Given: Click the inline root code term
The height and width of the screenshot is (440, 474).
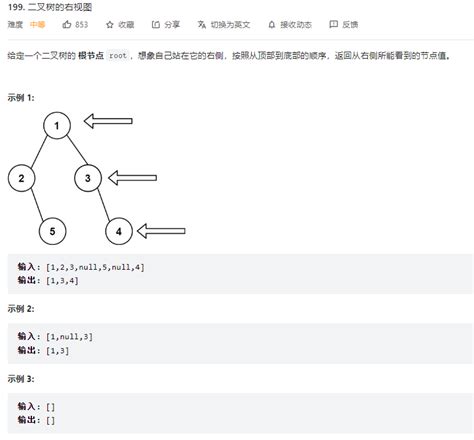Looking at the screenshot, I should [118, 56].
